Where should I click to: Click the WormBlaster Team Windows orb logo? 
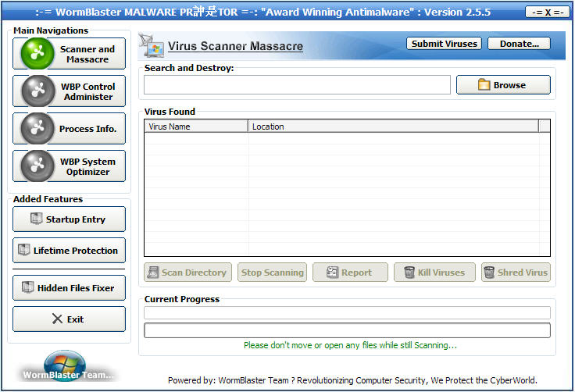point(64,364)
